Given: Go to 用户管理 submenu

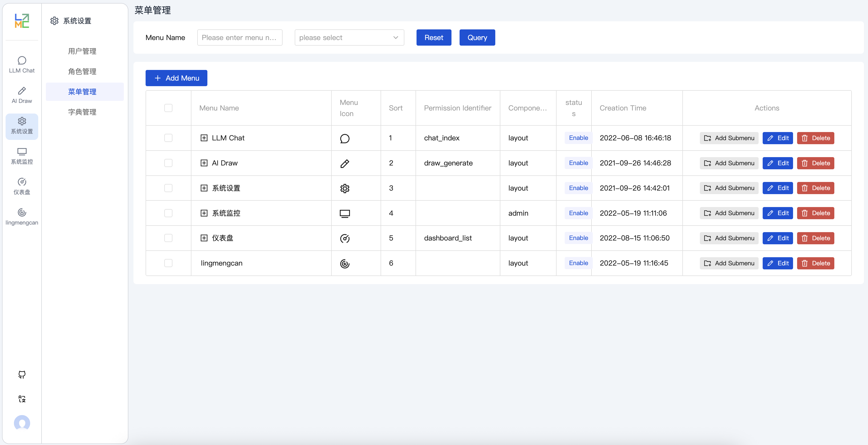Looking at the screenshot, I should point(82,51).
